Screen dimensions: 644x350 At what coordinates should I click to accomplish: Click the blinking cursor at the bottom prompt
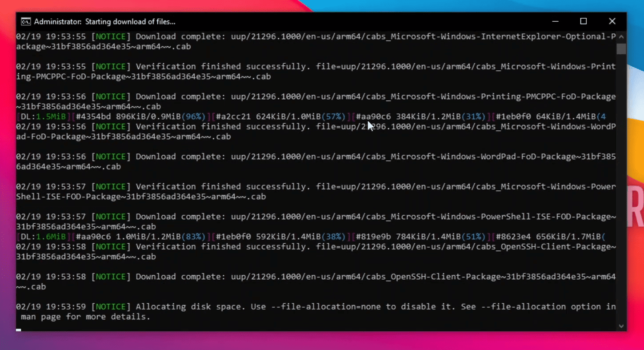(18, 330)
